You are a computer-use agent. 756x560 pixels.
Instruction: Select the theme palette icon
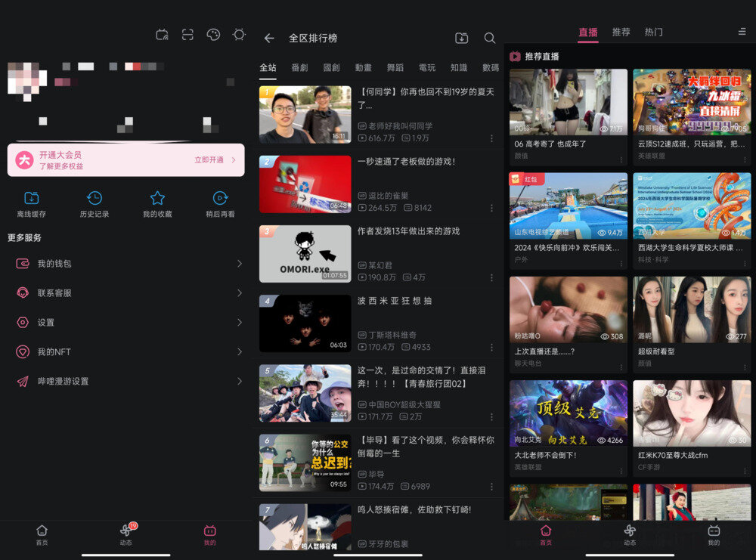pos(212,35)
